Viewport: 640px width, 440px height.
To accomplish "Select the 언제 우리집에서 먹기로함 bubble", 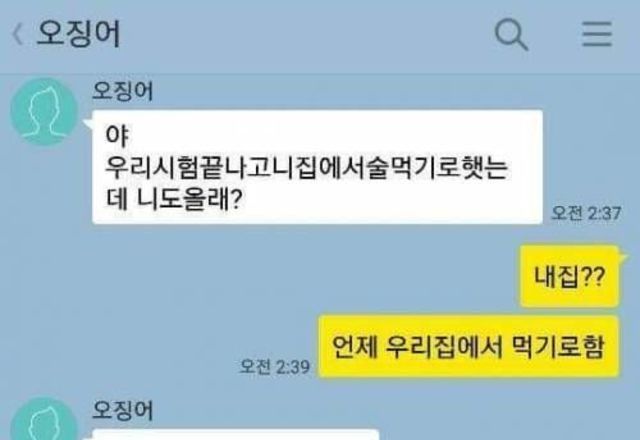I will pyautogui.click(x=469, y=347).
